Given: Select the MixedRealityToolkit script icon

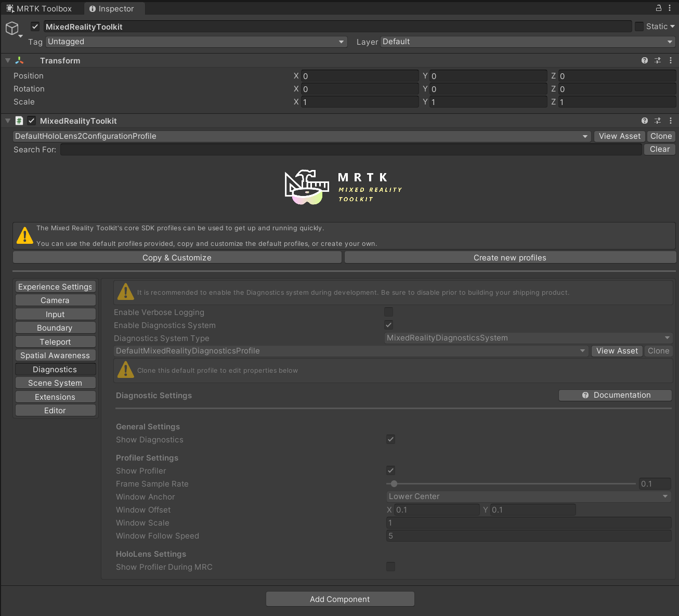Looking at the screenshot, I should point(19,121).
